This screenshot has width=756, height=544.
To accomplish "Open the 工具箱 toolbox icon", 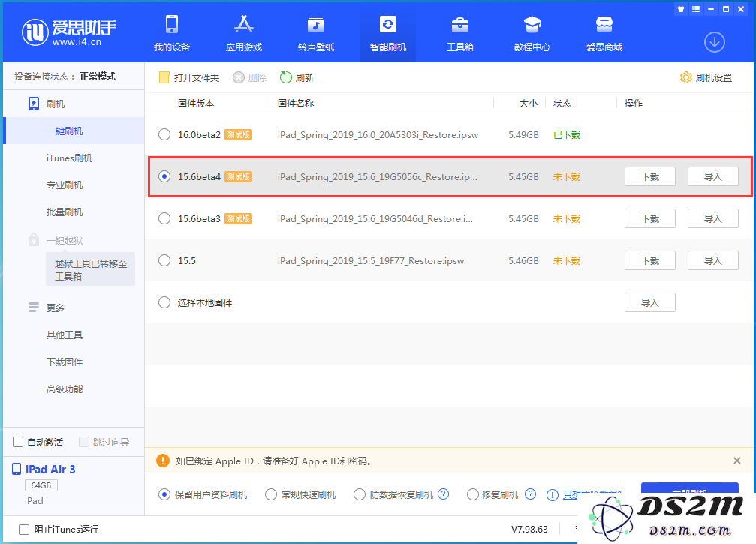I will click(460, 24).
